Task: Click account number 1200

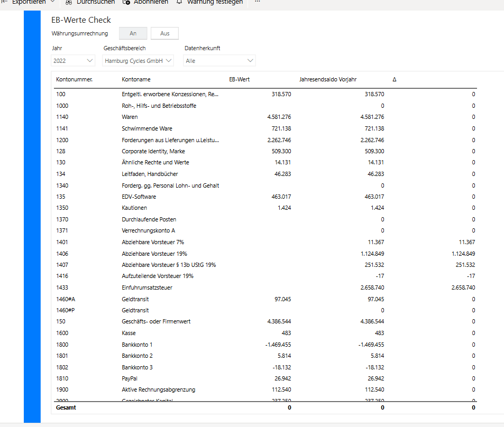Action: pyautogui.click(x=62, y=140)
